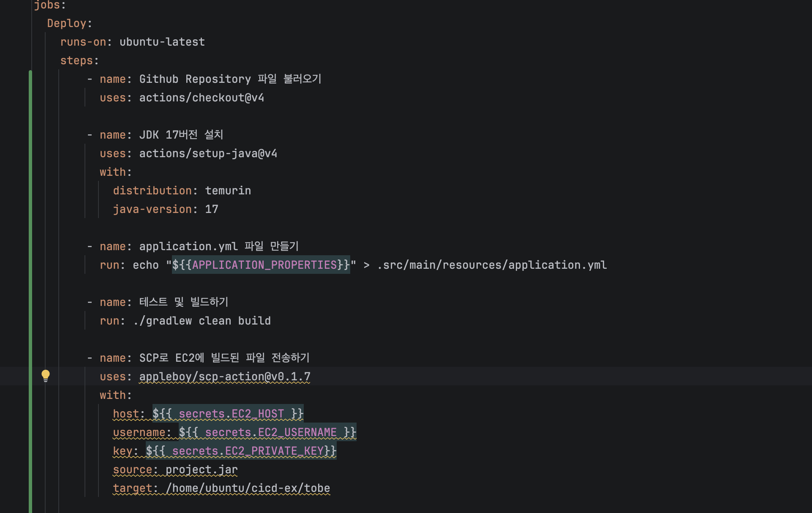Click the yellow lightbulb quick-fix icon

[46, 376]
